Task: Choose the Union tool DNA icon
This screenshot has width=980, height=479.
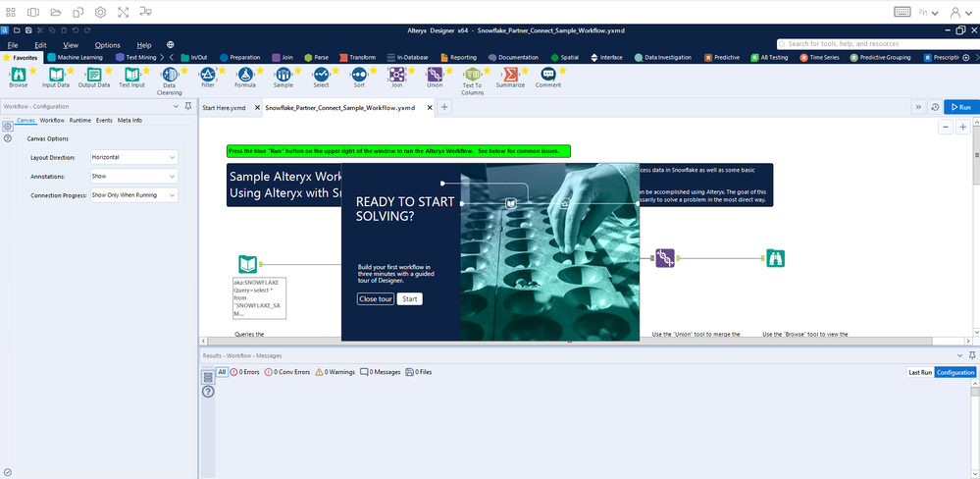Action: 435,75
